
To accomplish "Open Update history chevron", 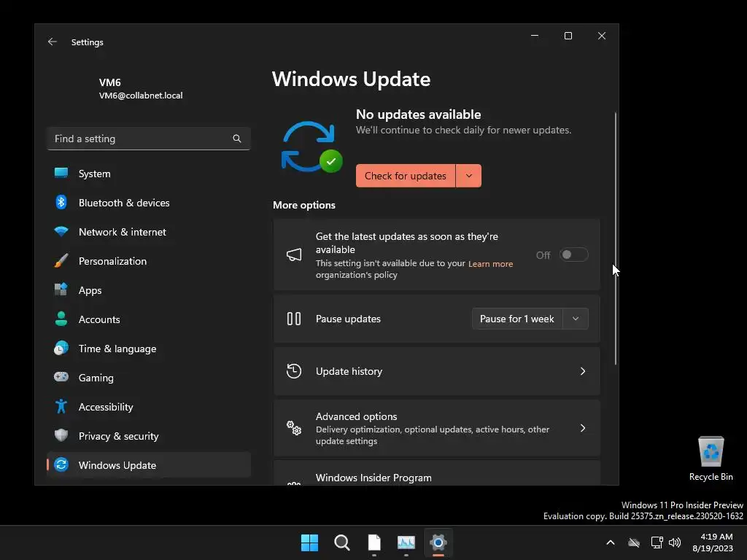I will tap(583, 371).
